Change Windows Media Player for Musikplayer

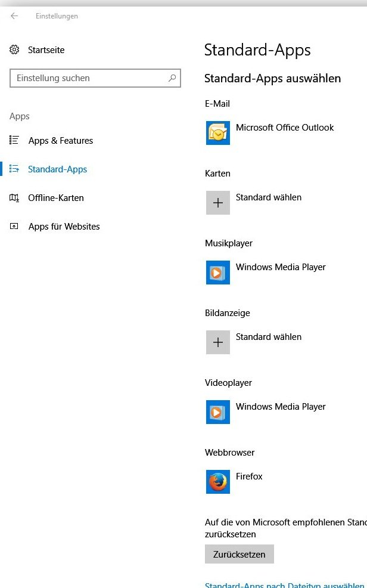[281, 267]
